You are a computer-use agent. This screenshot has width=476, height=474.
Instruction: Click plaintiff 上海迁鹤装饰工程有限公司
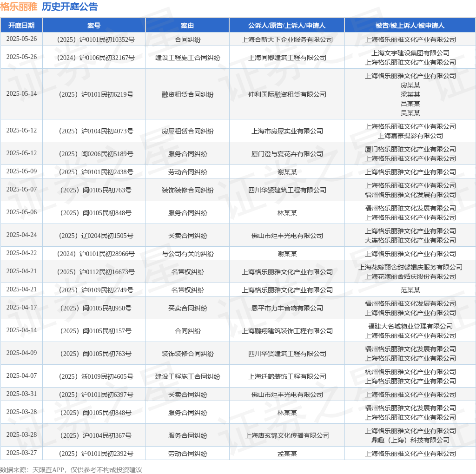tap(287, 376)
